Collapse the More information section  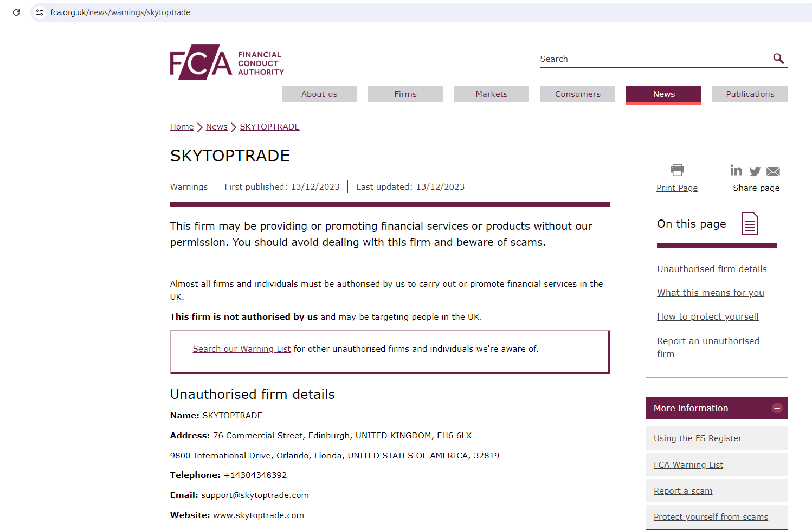click(777, 408)
